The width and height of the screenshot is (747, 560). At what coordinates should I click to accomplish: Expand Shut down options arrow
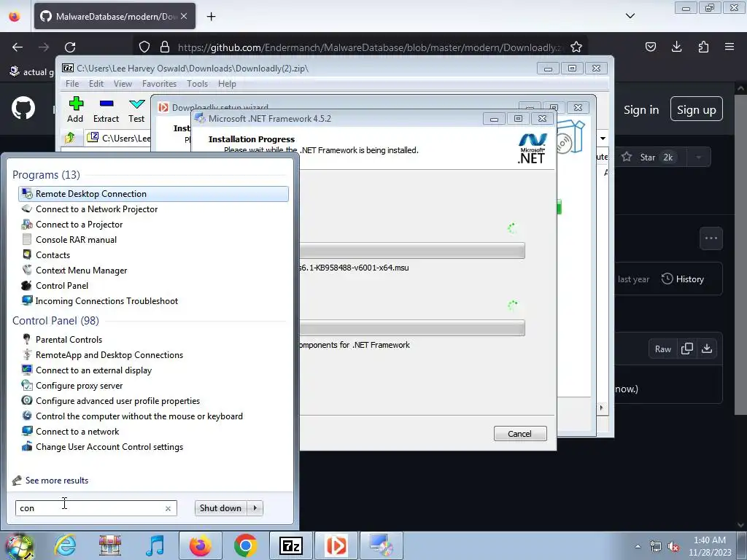pos(255,508)
